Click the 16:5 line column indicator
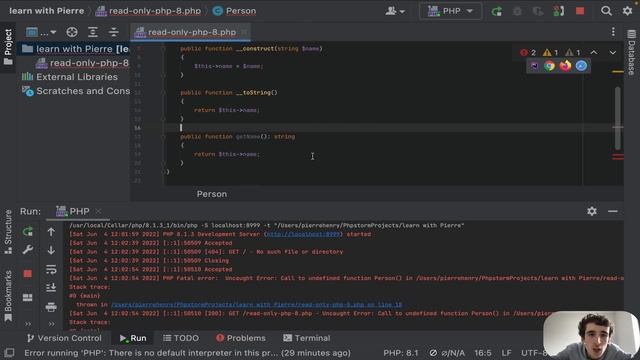Viewport: 640px width, 360px height. tap(483, 353)
